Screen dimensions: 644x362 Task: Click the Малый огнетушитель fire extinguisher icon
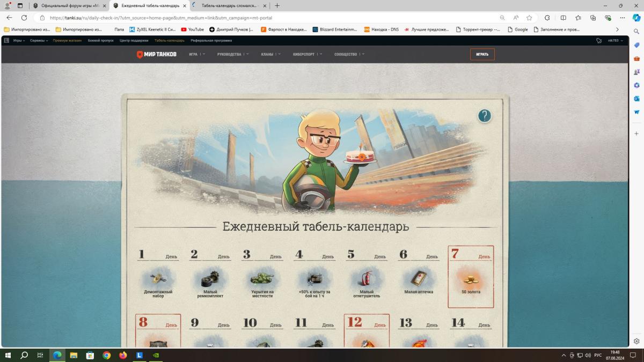point(367,278)
